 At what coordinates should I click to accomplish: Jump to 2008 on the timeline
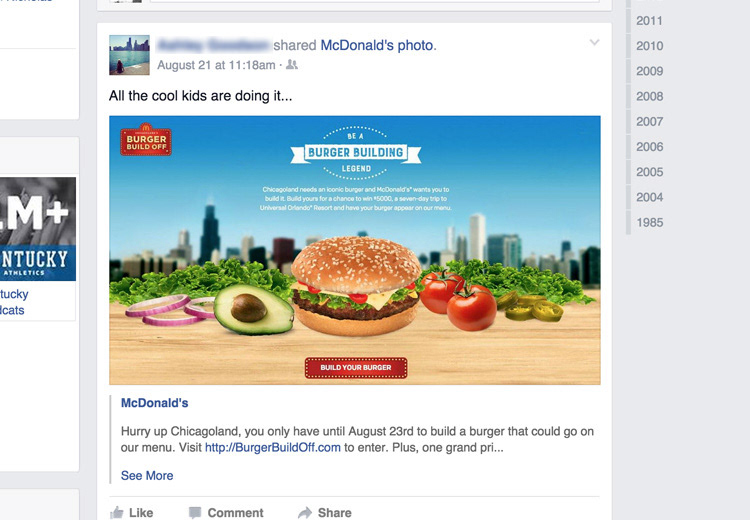[x=649, y=96]
